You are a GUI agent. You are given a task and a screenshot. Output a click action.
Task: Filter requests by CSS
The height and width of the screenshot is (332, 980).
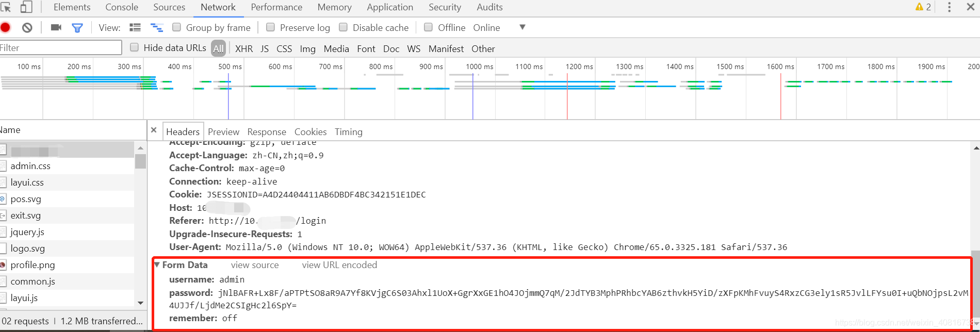point(284,48)
